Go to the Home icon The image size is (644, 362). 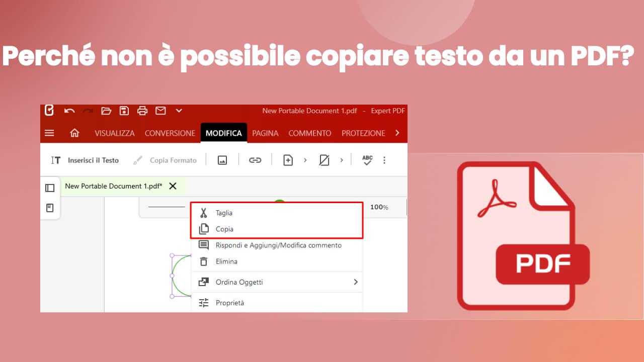[x=74, y=133]
